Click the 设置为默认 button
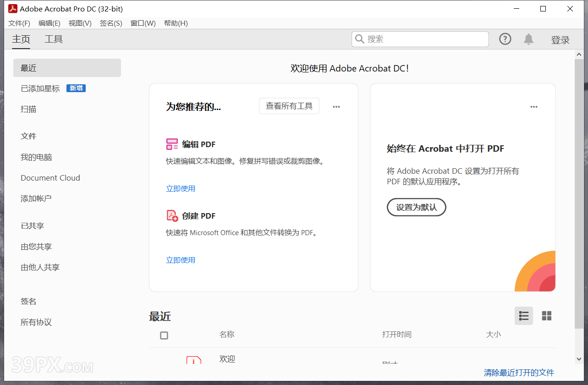Screen dimensions: 588x385 click(x=417, y=207)
